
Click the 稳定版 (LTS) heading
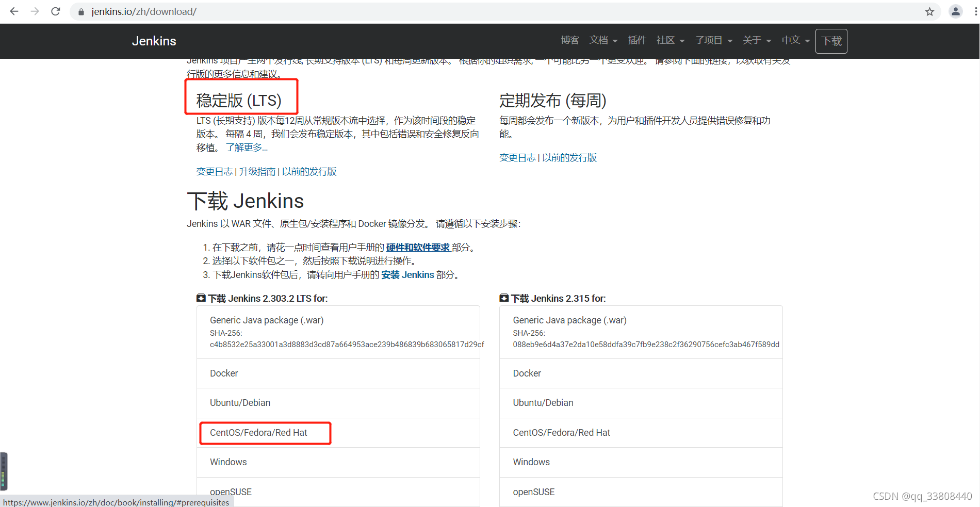[239, 100]
